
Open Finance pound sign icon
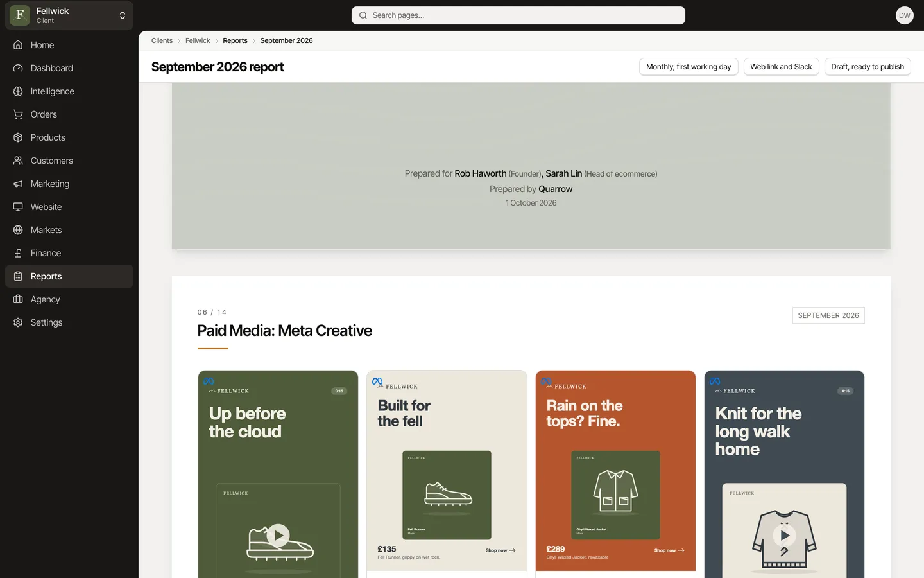click(18, 253)
